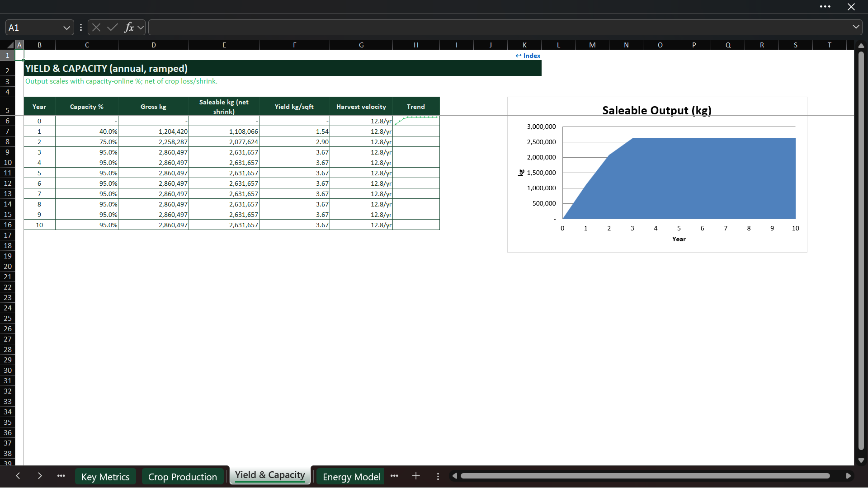Go to previous sheet tab arrow

tap(18, 476)
